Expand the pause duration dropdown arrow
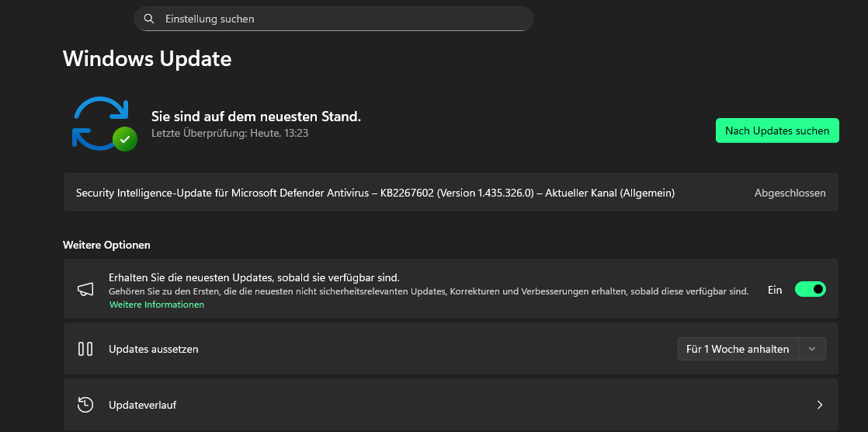868x432 pixels. click(812, 349)
